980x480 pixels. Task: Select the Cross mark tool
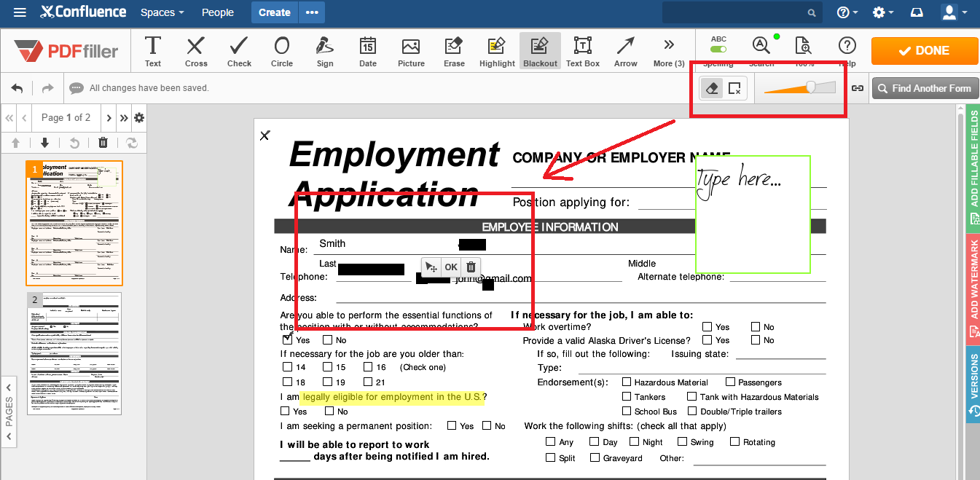(196, 51)
